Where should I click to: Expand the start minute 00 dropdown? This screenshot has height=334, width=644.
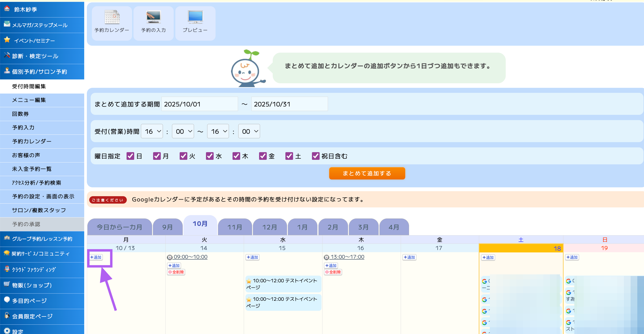(x=183, y=131)
